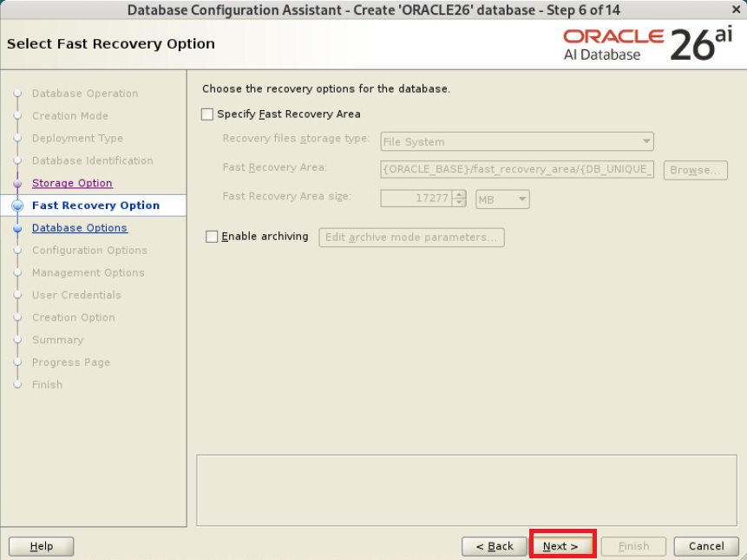This screenshot has height=560, width=747.
Task: Open the Recovery files storage type dropdown
Action: (517, 141)
